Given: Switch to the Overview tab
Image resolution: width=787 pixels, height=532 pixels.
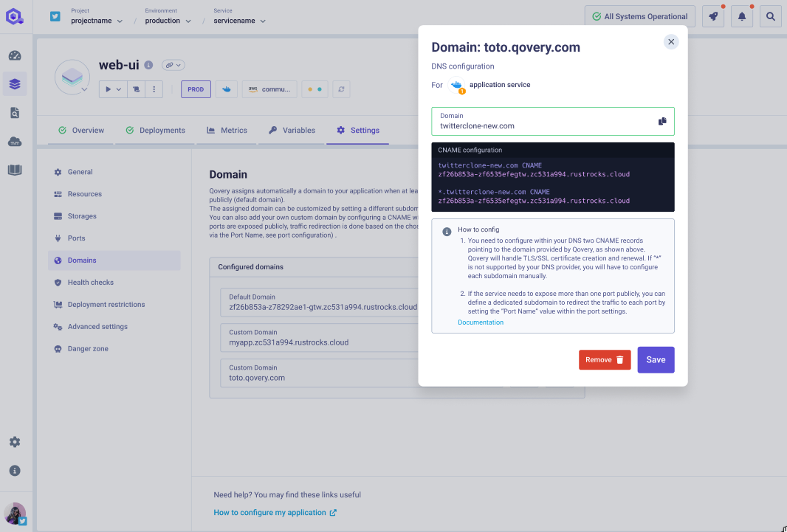Looking at the screenshot, I should click(80, 131).
